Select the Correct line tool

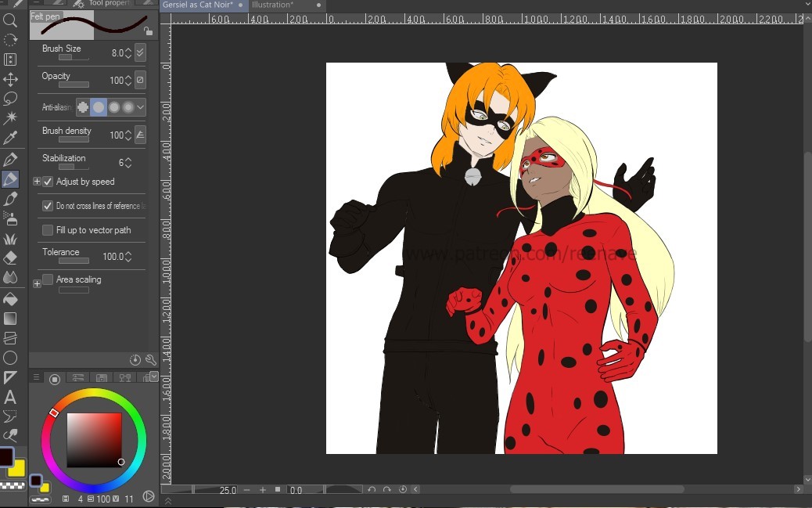coord(10,435)
